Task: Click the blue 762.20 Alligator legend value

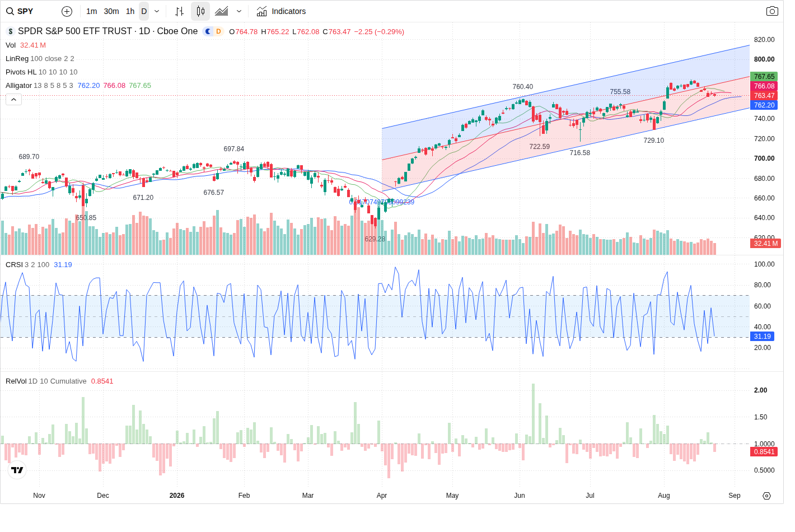Action: (x=88, y=86)
